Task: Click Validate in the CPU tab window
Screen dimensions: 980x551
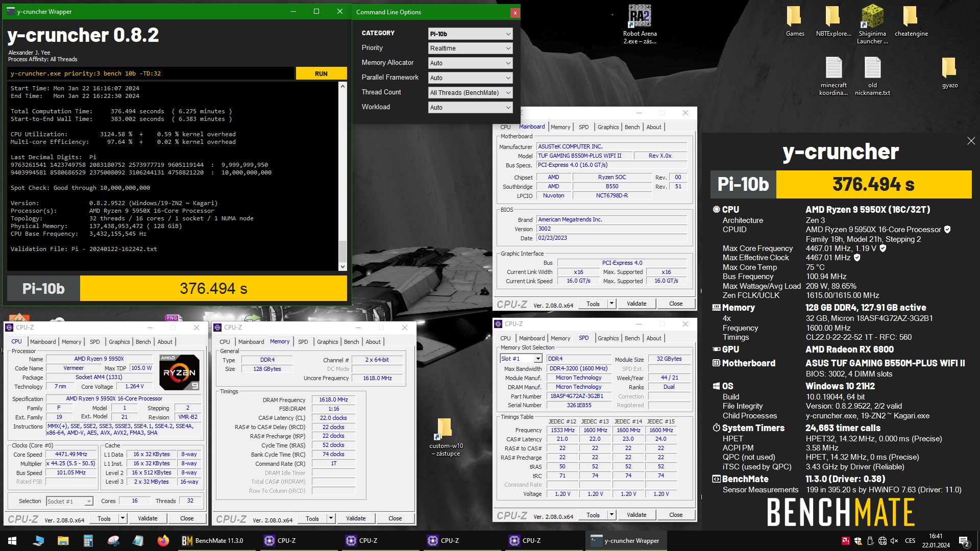Action: [x=148, y=518]
